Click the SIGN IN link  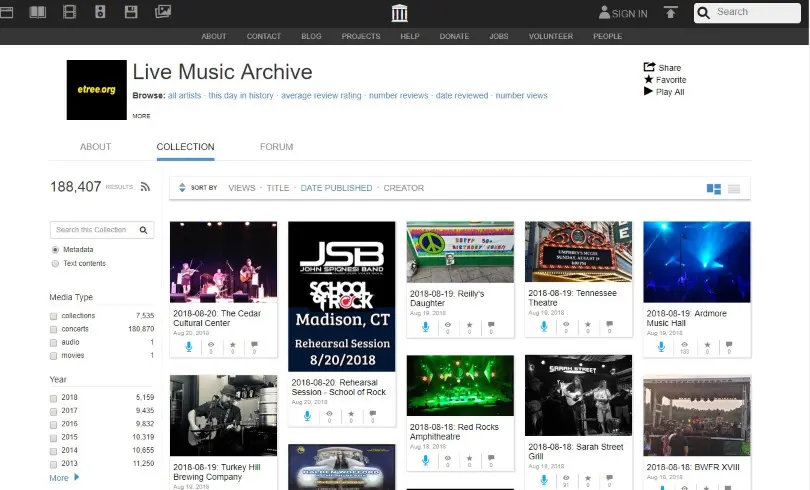pyautogui.click(x=629, y=14)
